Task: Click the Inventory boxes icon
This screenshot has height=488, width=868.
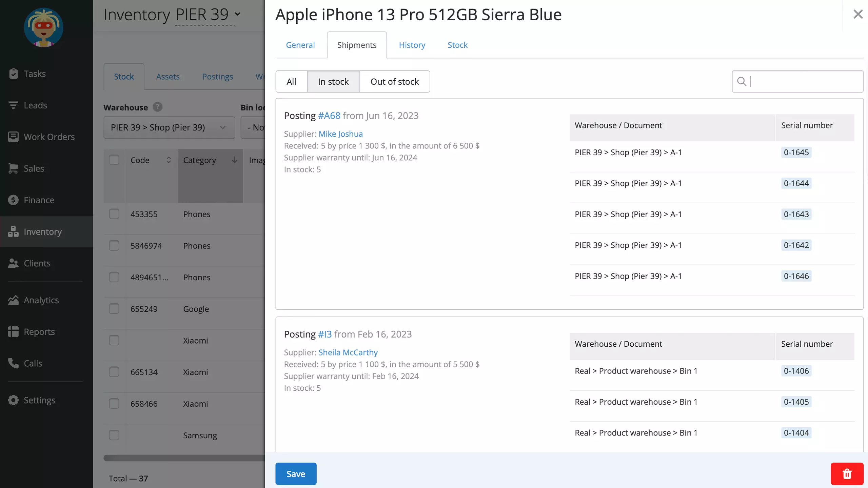Action: [13, 231]
